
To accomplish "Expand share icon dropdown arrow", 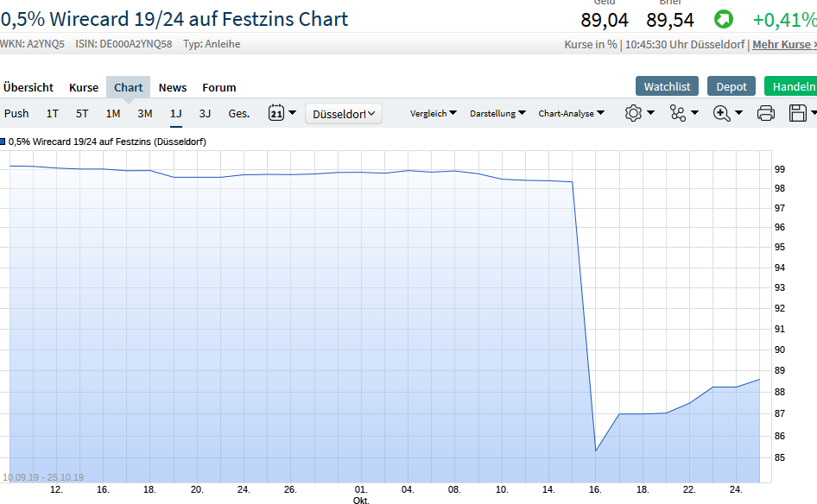I will [x=694, y=113].
